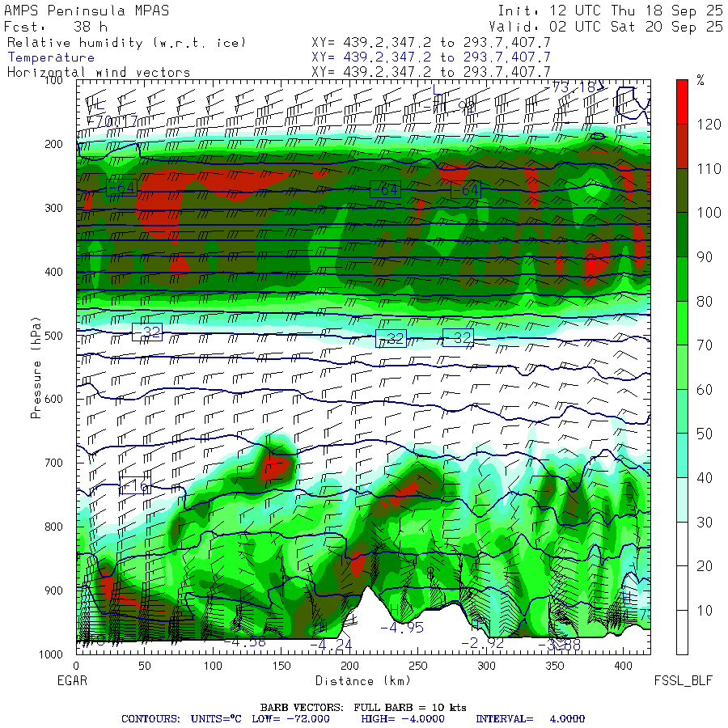Click the blue XY coordinates line for Temperature
This screenshot has width=728, height=728.
coord(431,57)
